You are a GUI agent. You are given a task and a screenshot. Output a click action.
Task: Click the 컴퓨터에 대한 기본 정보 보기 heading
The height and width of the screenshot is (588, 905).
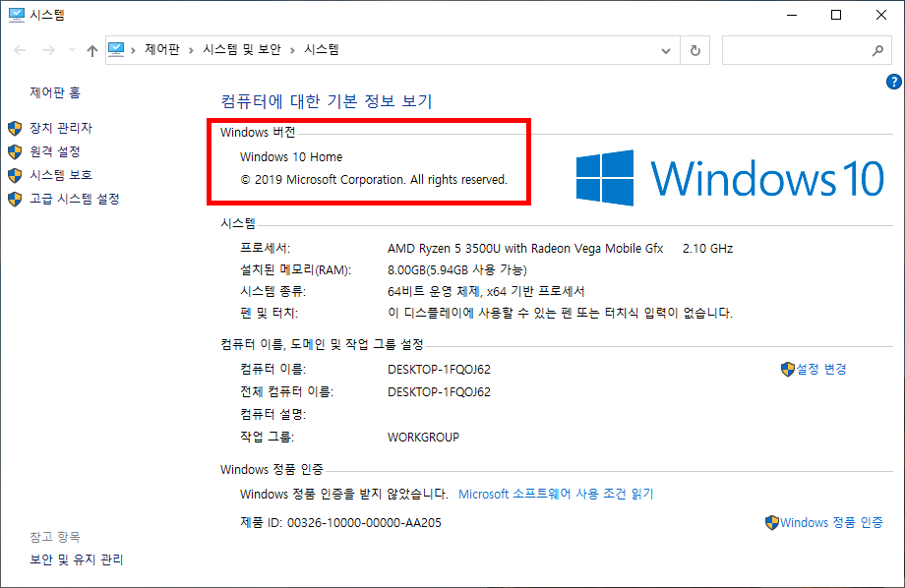click(x=327, y=101)
